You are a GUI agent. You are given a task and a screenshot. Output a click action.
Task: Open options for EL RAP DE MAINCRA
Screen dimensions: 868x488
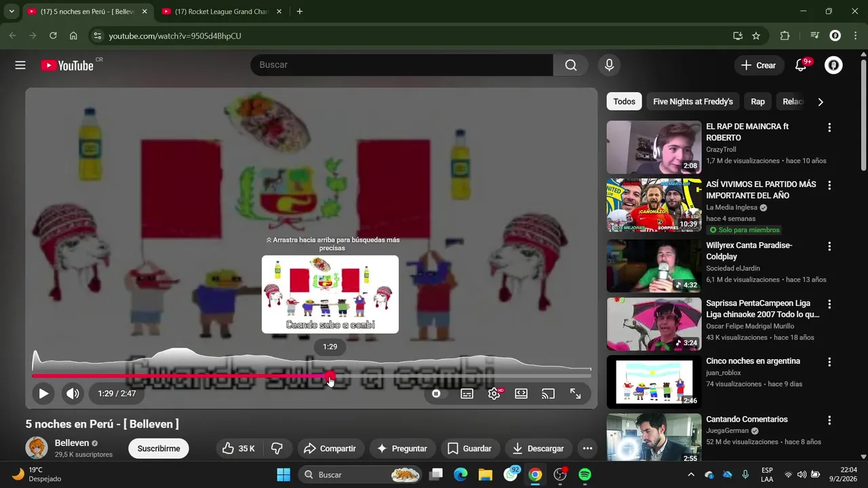point(829,127)
